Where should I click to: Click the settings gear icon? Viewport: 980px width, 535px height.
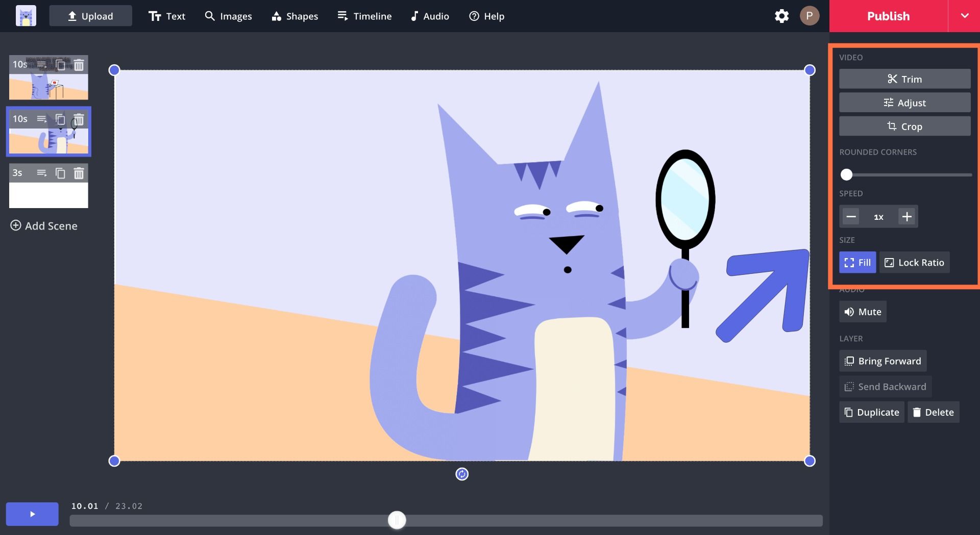click(781, 16)
